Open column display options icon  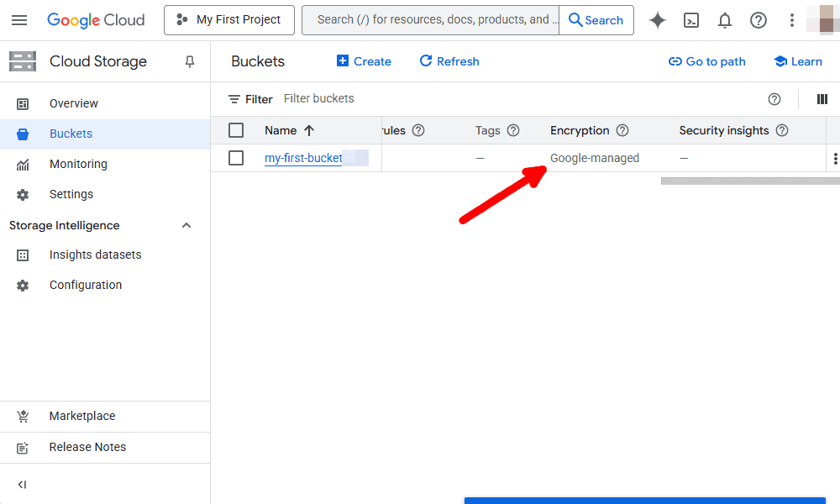822,99
